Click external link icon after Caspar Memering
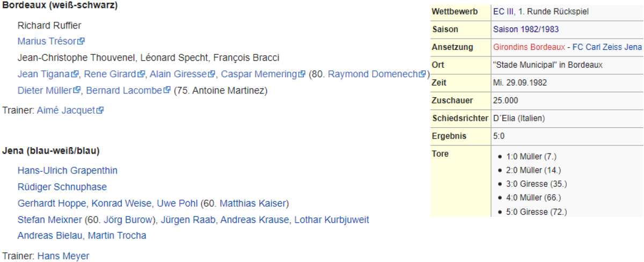 [x=302, y=74]
